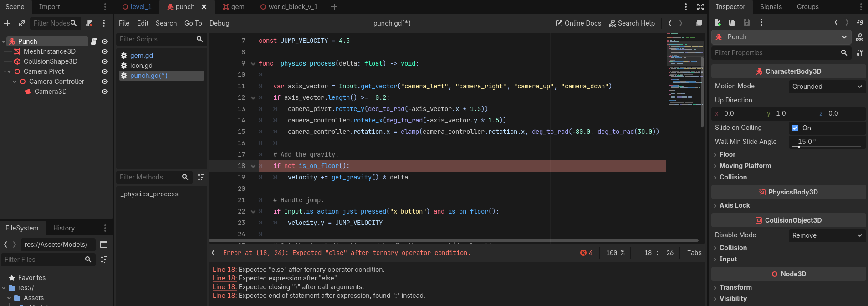The width and height of the screenshot is (868, 306).
Task: Hide the MeshInstance3D node
Action: [105, 51]
